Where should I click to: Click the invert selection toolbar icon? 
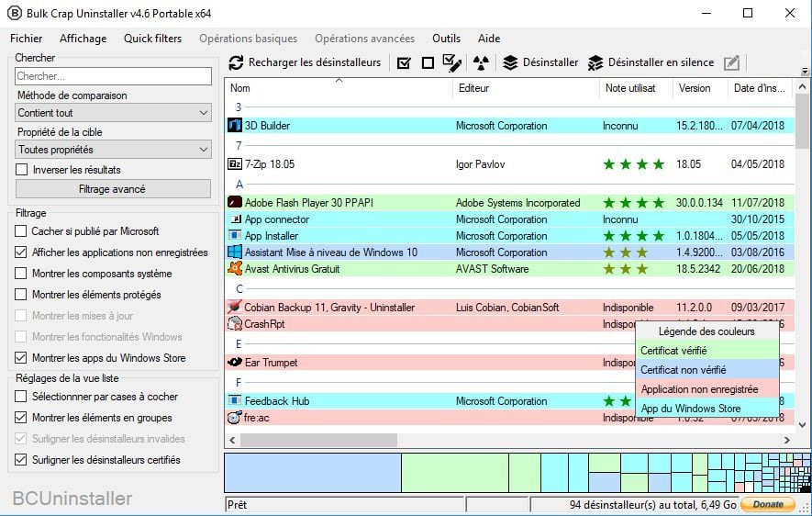[451, 62]
